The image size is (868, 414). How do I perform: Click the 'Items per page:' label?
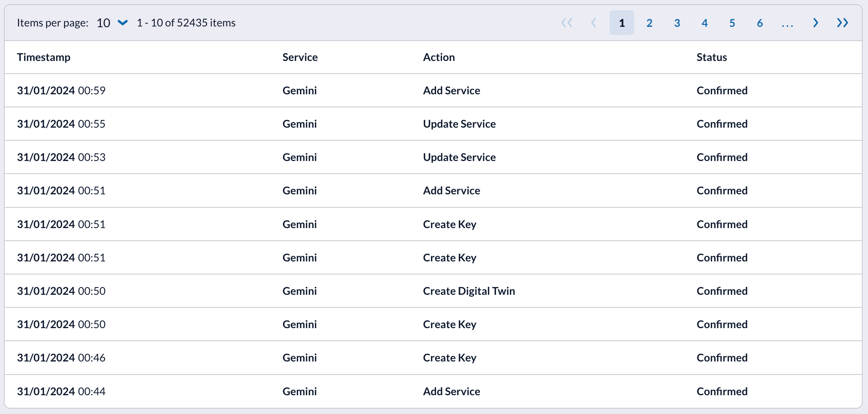coord(53,23)
